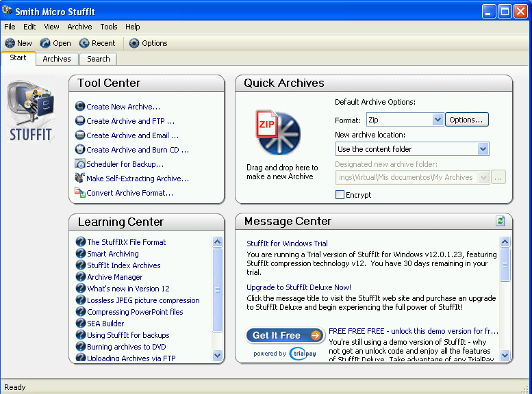Click the help icon beside Using StuffIt for backups
The height and width of the screenshot is (394, 532).
pos(81,334)
